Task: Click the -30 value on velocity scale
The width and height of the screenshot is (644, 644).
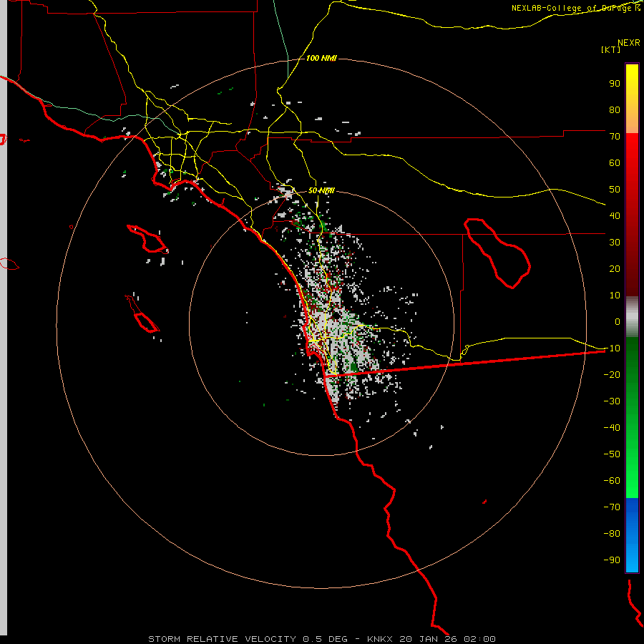Action: coord(612,401)
